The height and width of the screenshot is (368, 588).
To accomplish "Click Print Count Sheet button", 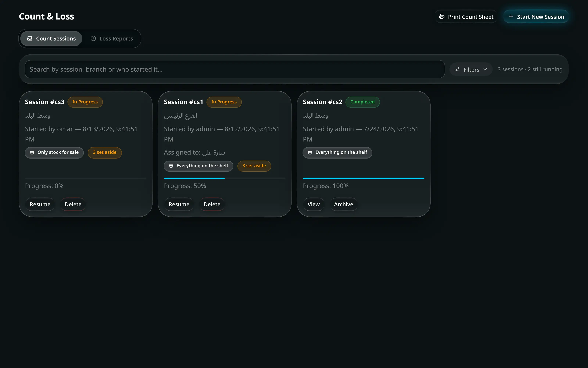I will 466,17.
